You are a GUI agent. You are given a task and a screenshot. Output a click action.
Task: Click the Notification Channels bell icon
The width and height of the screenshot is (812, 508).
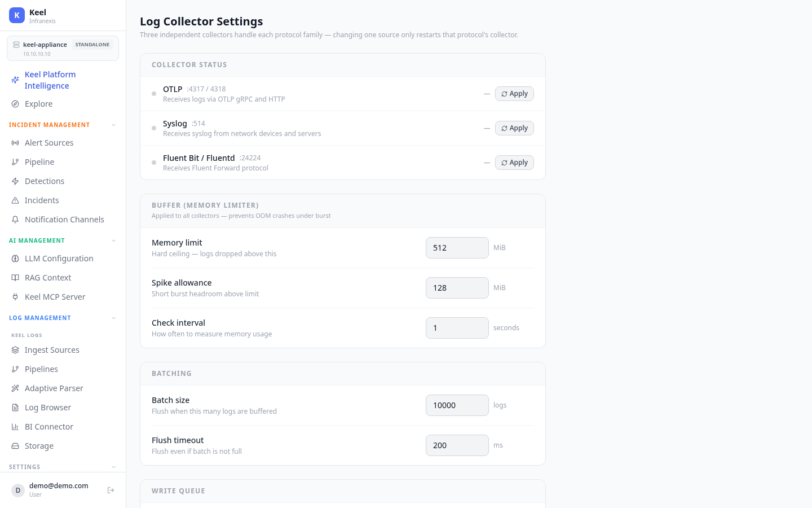15,220
